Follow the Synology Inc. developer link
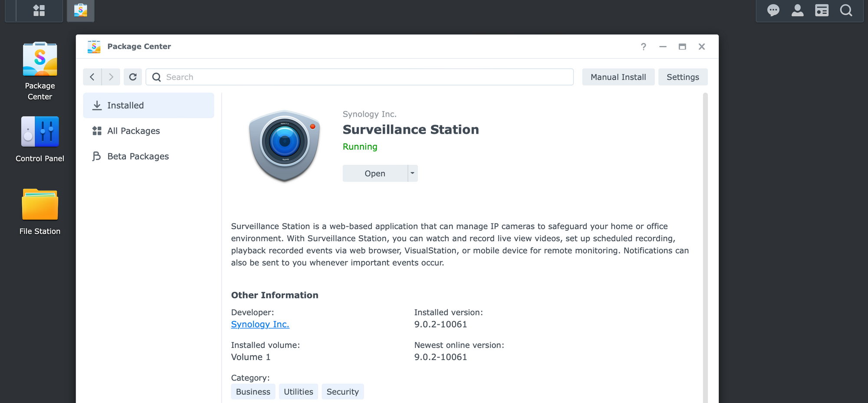This screenshot has width=868, height=403. [x=260, y=324]
